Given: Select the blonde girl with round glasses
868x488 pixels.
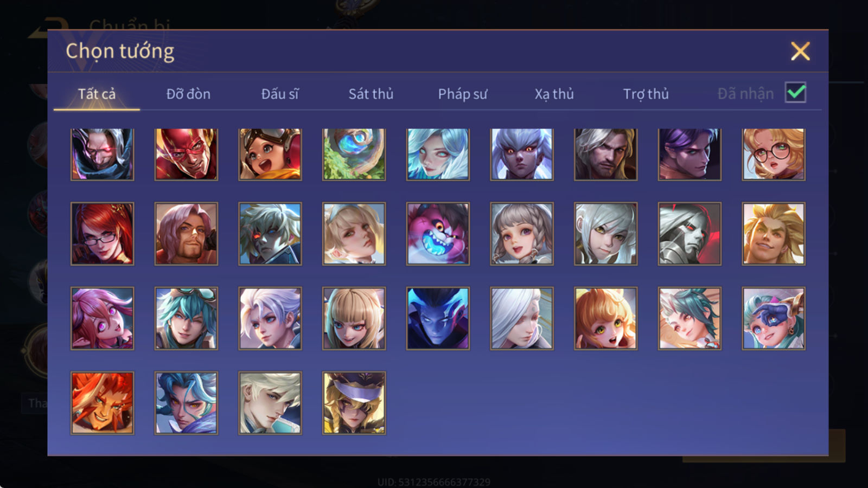Looking at the screenshot, I should (x=774, y=154).
